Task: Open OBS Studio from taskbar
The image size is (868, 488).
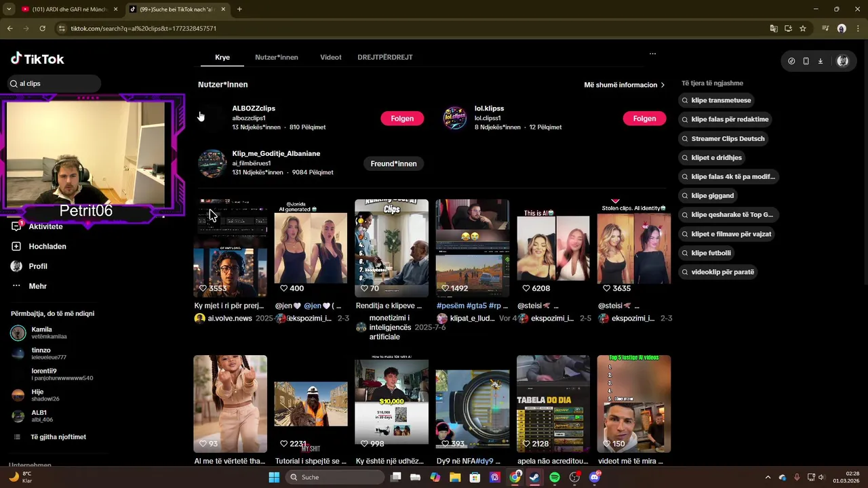Action: (x=575, y=477)
